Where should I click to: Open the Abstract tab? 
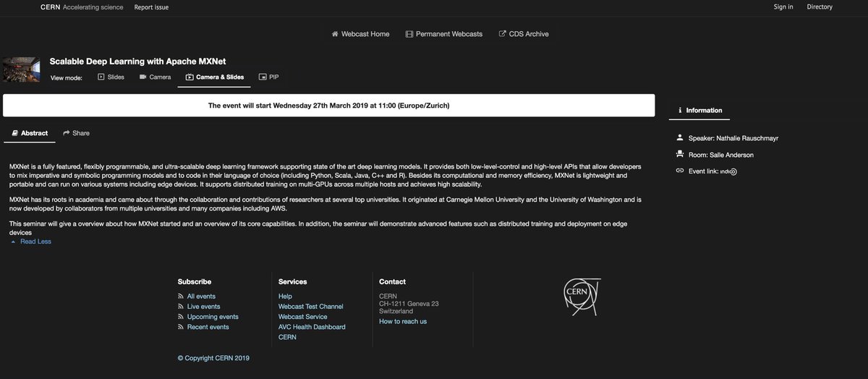click(x=29, y=133)
